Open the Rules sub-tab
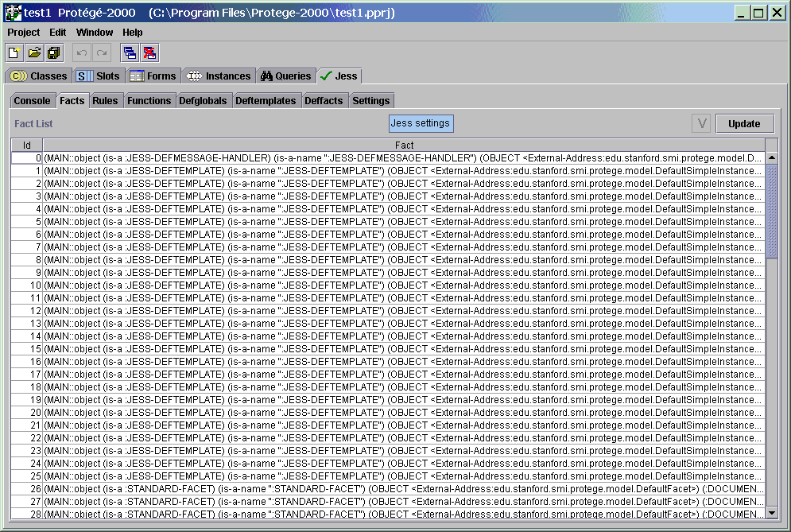Image resolution: width=791 pixels, height=532 pixels. [105, 101]
